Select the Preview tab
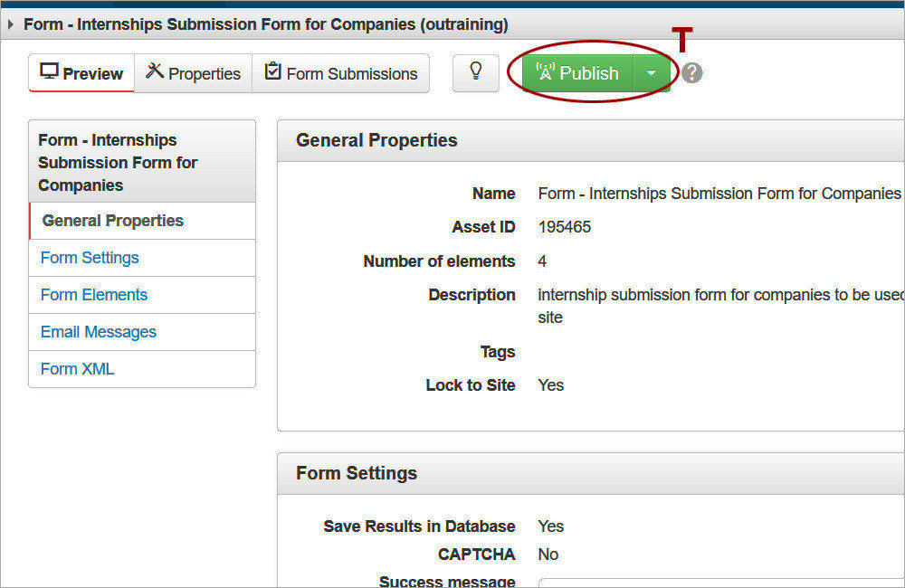The width and height of the screenshot is (905, 588). pyautogui.click(x=82, y=73)
